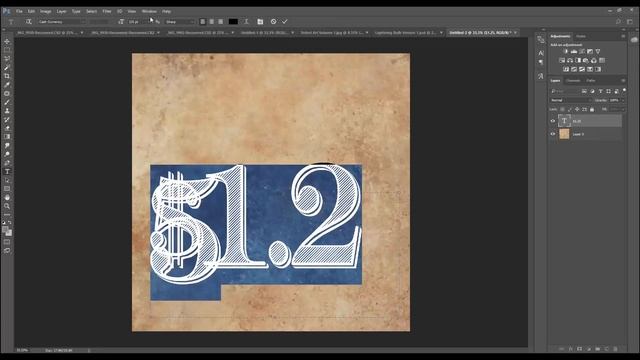Open the Create Warped Text dialog
Image resolution: width=640 pixels, height=360 pixels.
click(x=246, y=22)
